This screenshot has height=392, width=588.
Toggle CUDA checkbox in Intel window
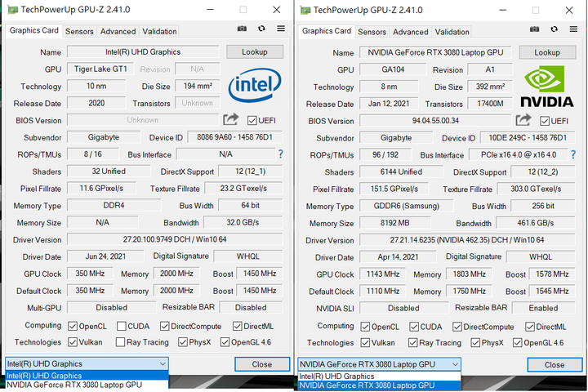[122, 327]
